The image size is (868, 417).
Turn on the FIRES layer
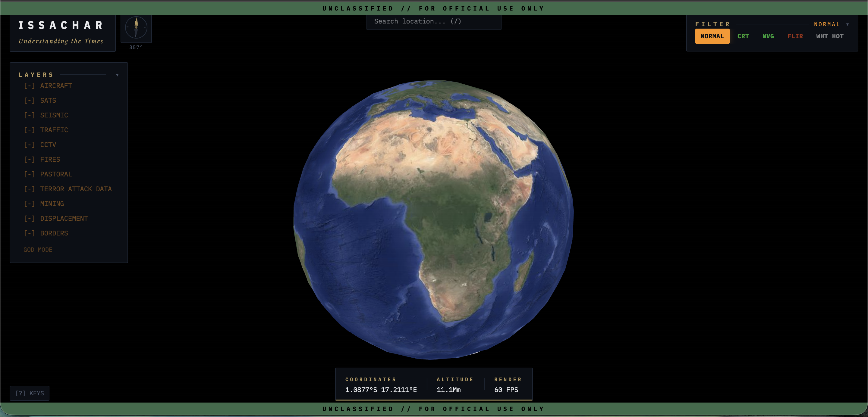tap(42, 160)
